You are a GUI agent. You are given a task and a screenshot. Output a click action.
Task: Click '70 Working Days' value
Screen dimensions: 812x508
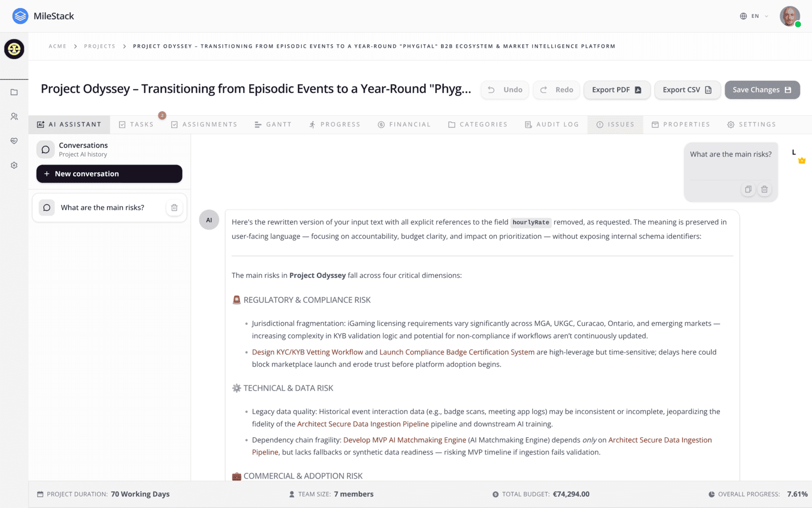click(140, 494)
